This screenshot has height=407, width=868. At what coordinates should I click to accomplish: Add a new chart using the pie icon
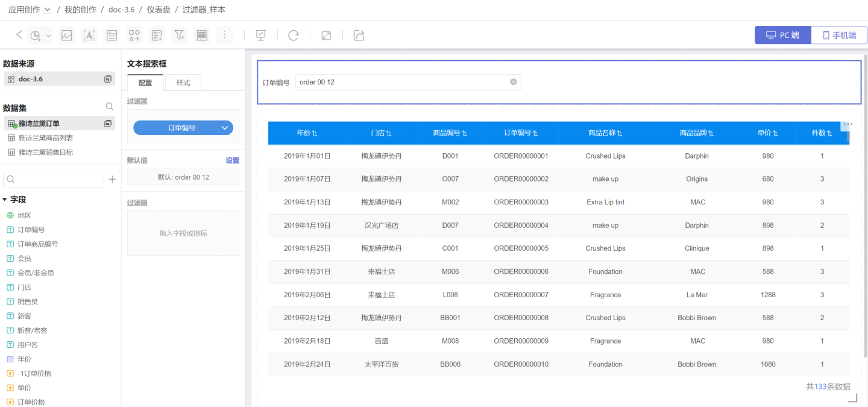[x=36, y=36]
